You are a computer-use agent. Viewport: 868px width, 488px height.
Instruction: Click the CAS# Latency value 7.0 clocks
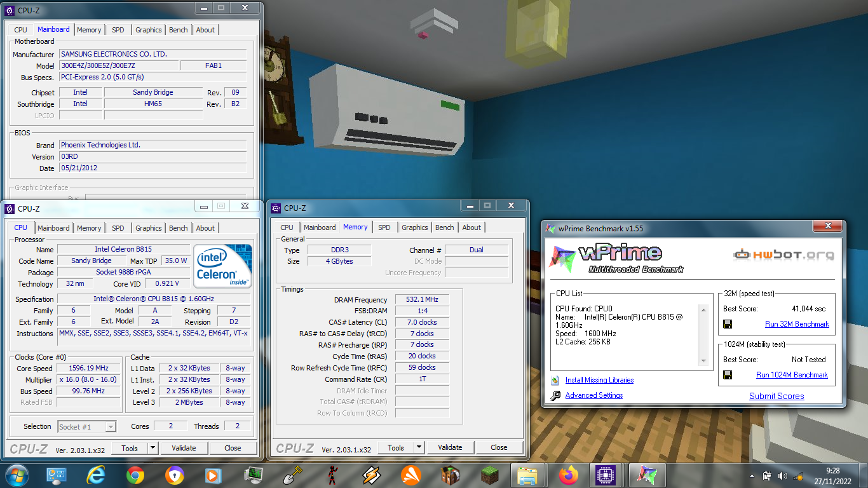click(x=421, y=322)
